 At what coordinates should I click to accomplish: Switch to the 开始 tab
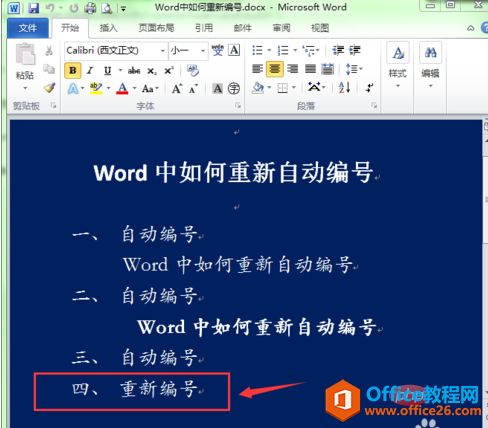click(70, 28)
